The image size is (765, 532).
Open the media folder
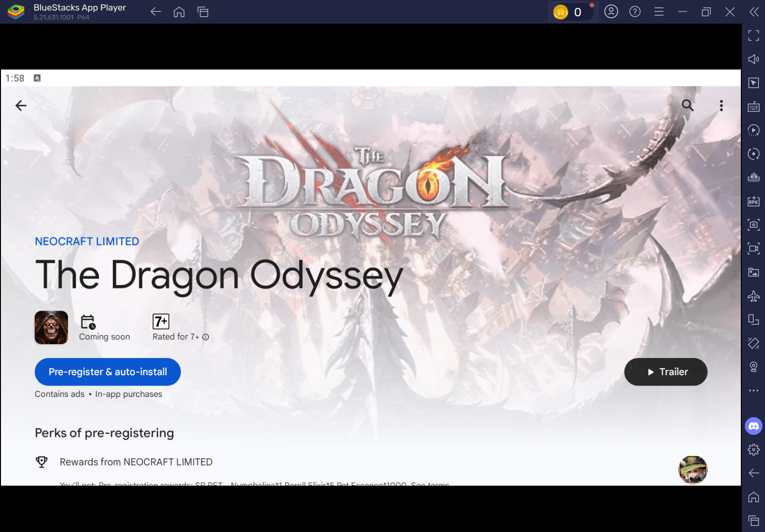pyautogui.click(x=753, y=272)
